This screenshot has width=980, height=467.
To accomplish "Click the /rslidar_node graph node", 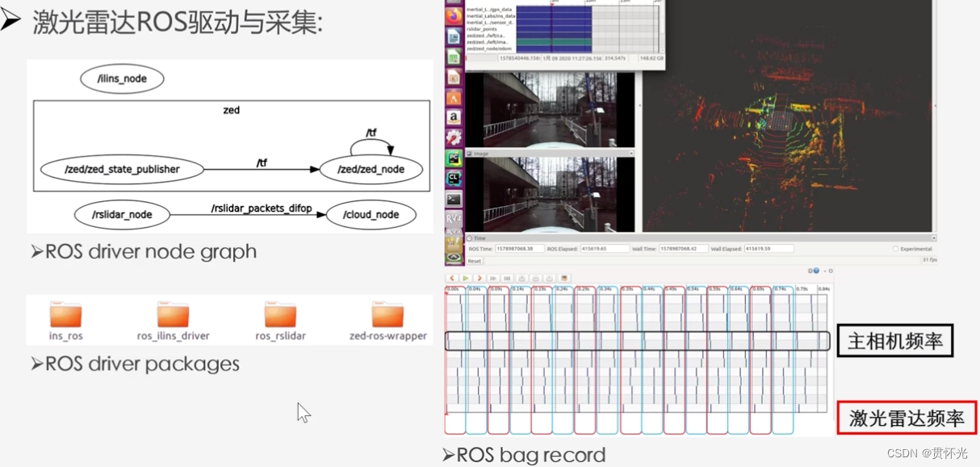I will (123, 215).
